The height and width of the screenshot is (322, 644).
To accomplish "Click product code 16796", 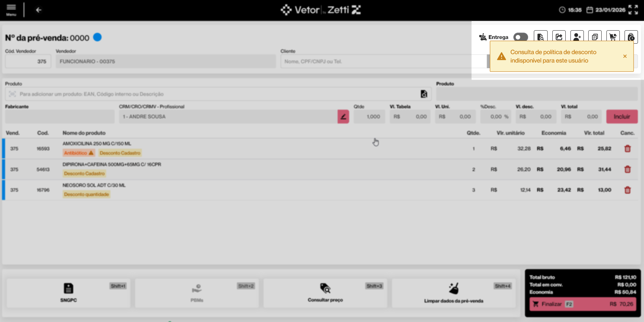I will pyautogui.click(x=43, y=190).
